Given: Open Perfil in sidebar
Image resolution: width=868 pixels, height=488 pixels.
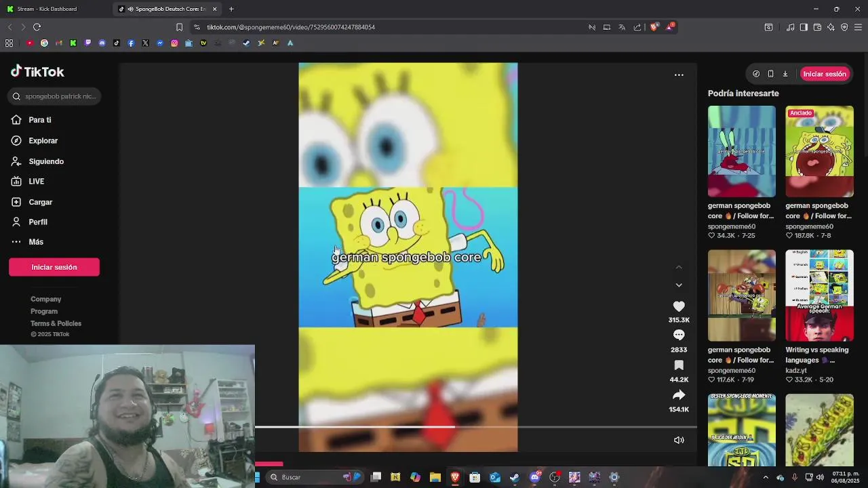Looking at the screenshot, I should [x=37, y=222].
